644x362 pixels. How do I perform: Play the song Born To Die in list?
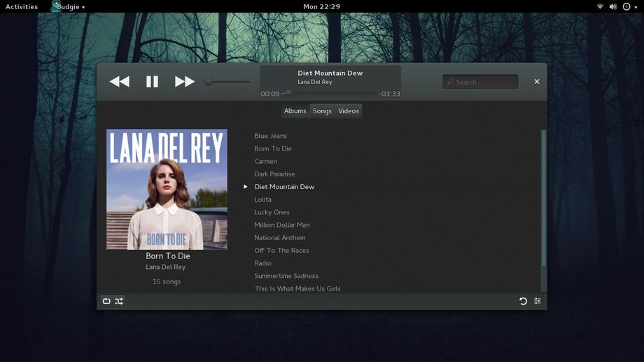click(x=273, y=148)
